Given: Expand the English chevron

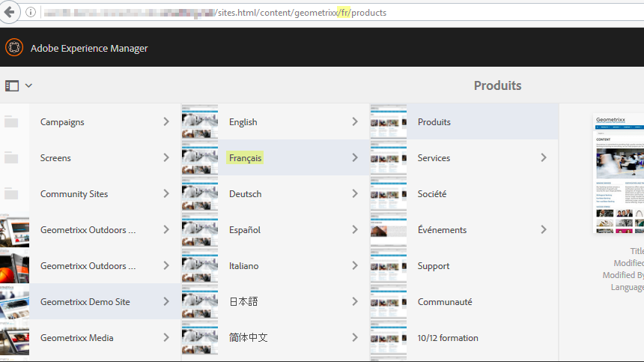Looking at the screenshot, I should pos(355,121).
